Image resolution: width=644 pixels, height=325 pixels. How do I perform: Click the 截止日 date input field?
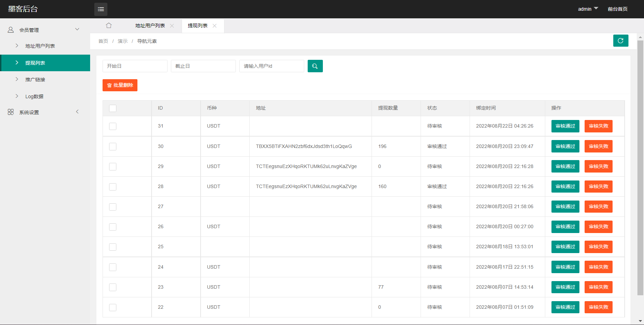tap(203, 66)
